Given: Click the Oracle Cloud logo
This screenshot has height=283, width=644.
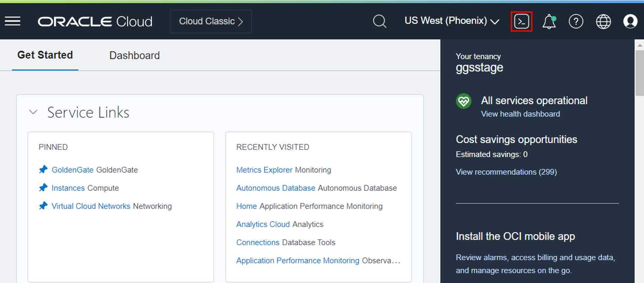Looking at the screenshot, I should tap(94, 21).
